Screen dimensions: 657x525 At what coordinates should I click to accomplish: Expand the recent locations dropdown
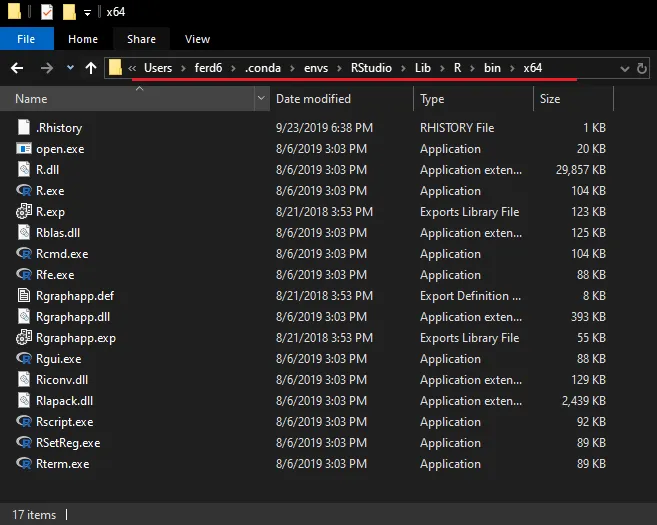(x=69, y=68)
